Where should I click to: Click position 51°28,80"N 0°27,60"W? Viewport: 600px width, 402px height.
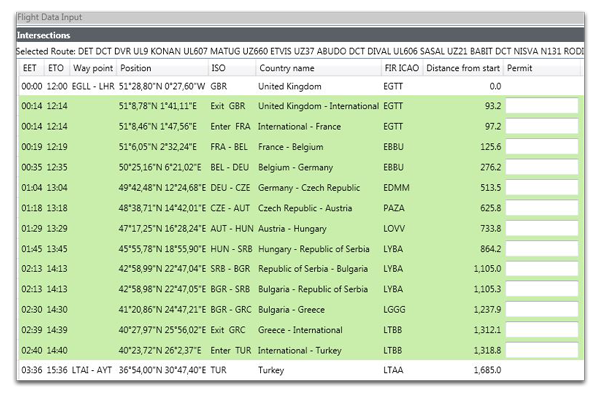162,86
